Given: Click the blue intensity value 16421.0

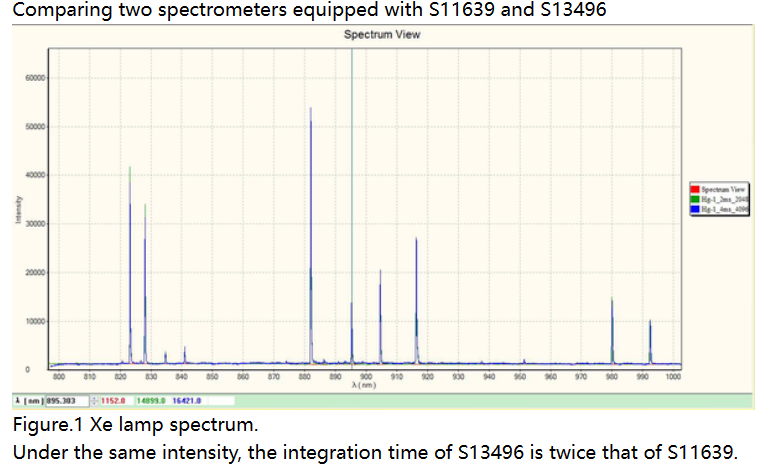Looking at the screenshot, I should pos(187,401).
